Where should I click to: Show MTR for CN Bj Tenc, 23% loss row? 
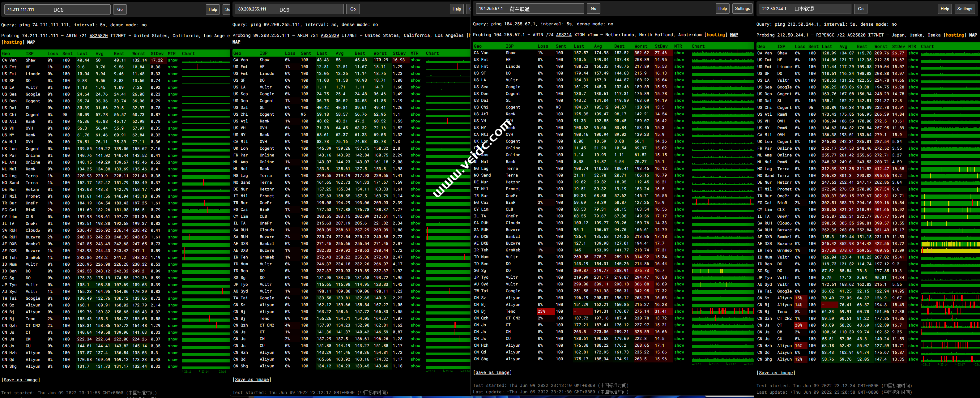pos(679,311)
